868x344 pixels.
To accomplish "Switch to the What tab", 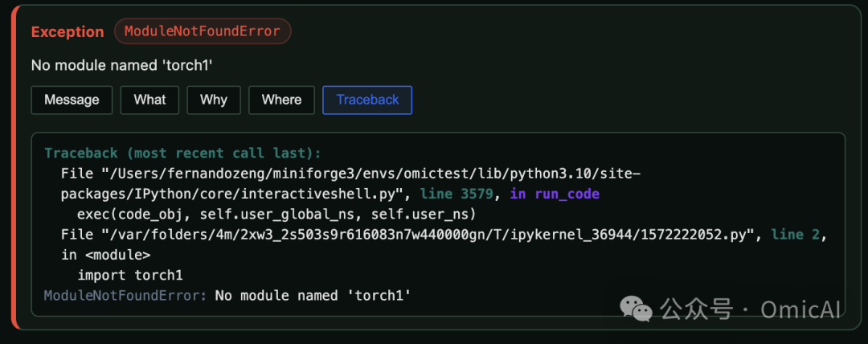I will coord(149,100).
